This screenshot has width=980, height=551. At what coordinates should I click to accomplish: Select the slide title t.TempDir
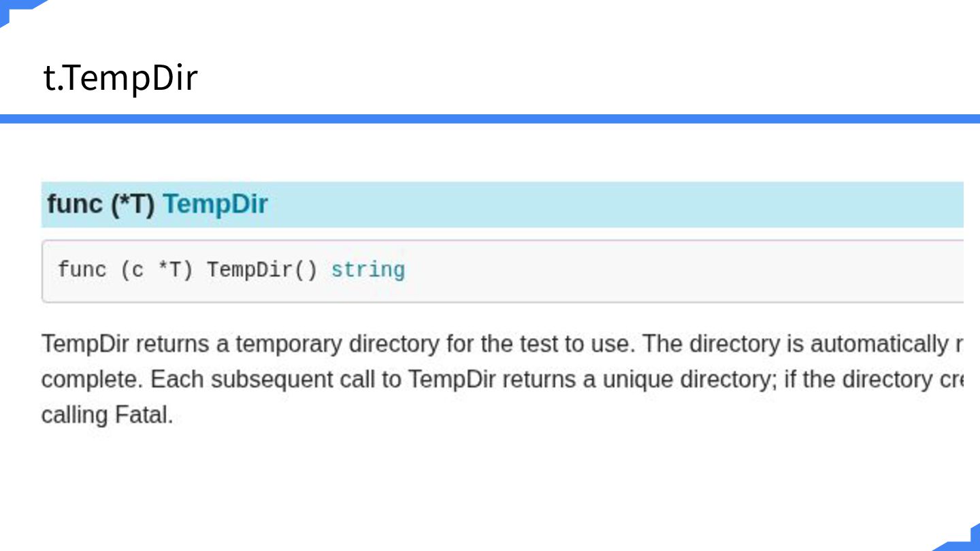(120, 78)
